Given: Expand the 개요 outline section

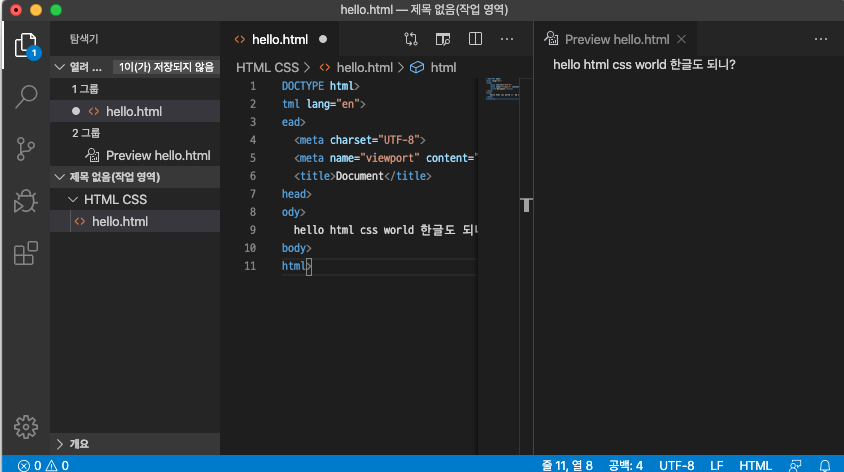Looking at the screenshot, I should pyautogui.click(x=60, y=444).
